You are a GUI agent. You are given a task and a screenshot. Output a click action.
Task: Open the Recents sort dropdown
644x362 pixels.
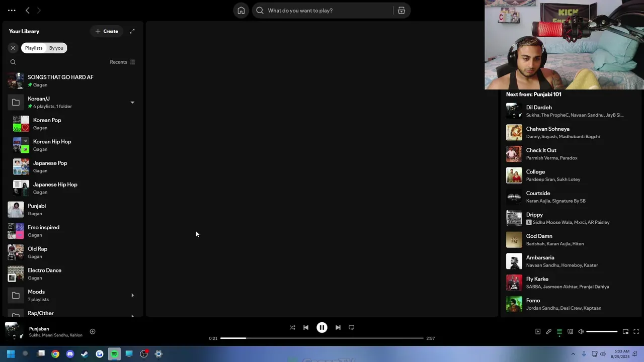(122, 62)
